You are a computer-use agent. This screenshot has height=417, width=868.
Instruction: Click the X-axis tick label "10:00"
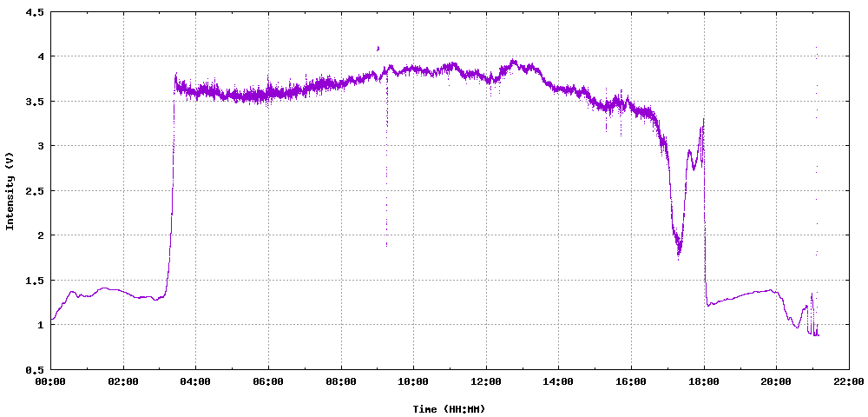pos(413,381)
